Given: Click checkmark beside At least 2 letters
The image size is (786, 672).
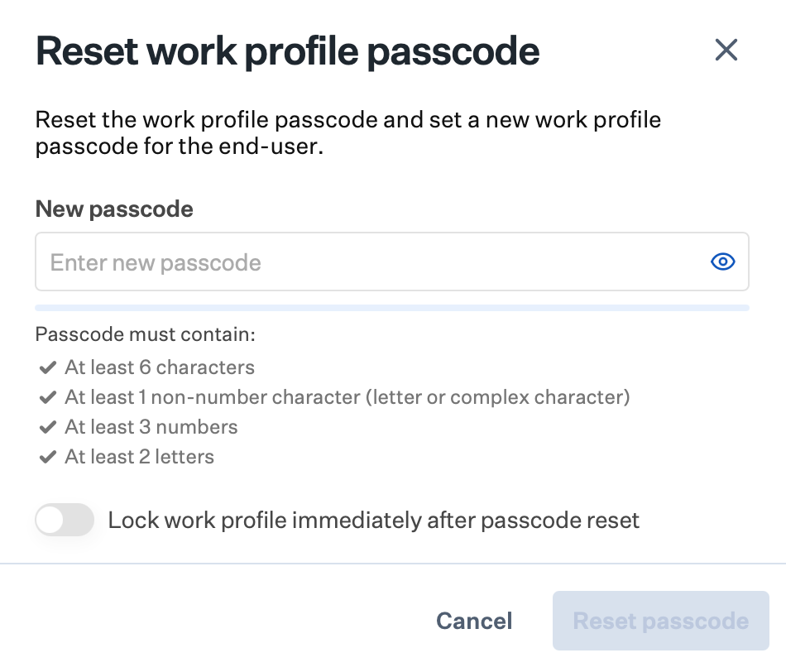Looking at the screenshot, I should [x=47, y=457].
